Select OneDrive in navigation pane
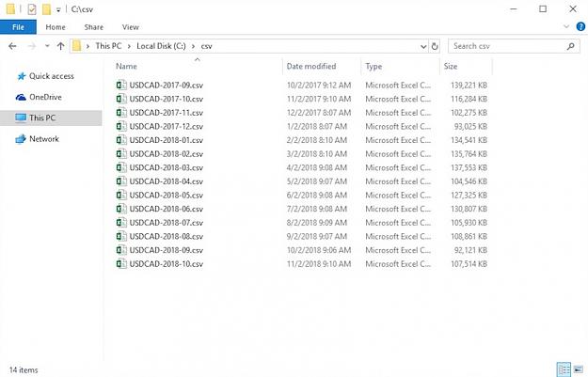This screenshot has height=377, width=588. point(39,97)
